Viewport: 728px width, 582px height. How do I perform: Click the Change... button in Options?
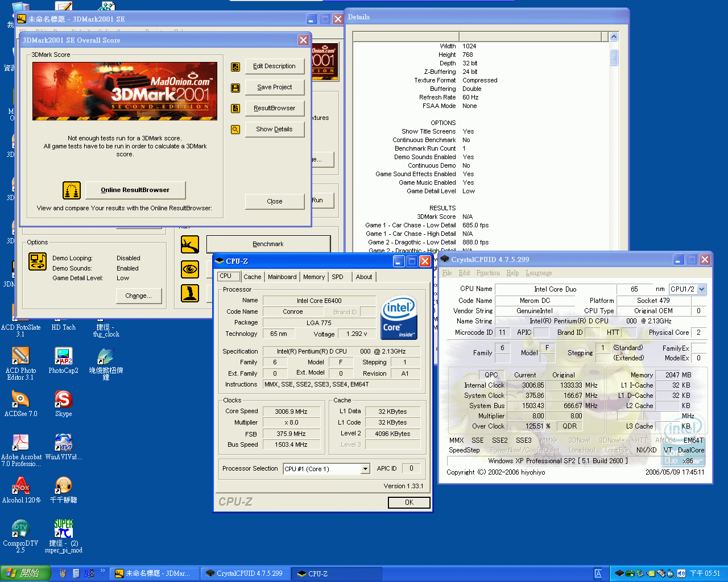139,296
